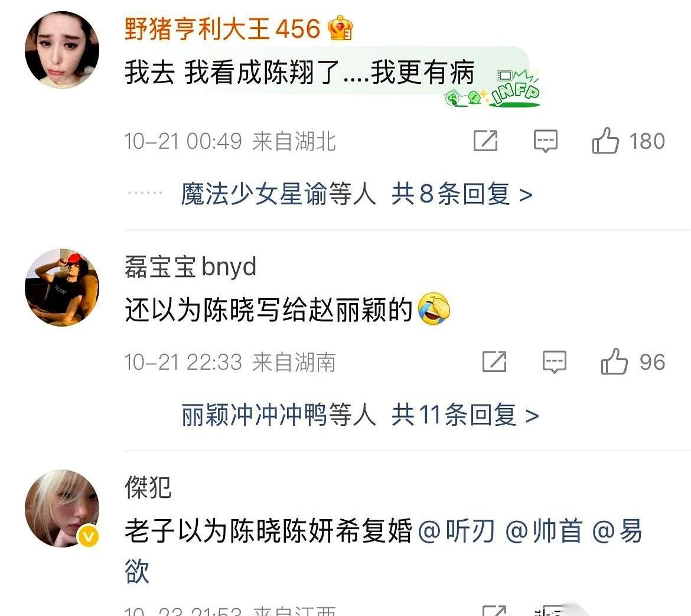691x616 pixels.
Task: Open the reply icon on the 磊宝宝bnyd comment
Action: [x=555, y=362]
